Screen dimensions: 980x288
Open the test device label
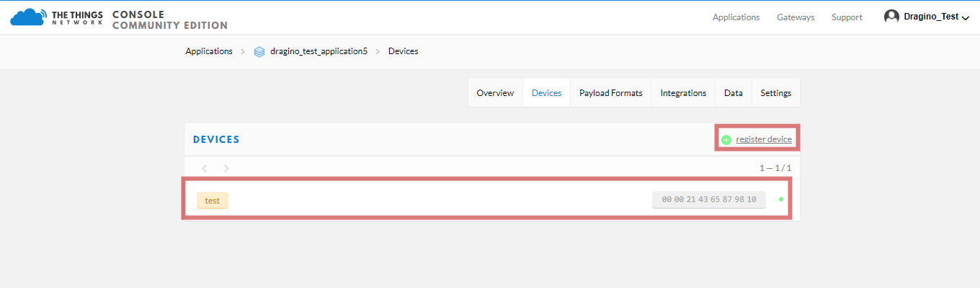point(212,200)
